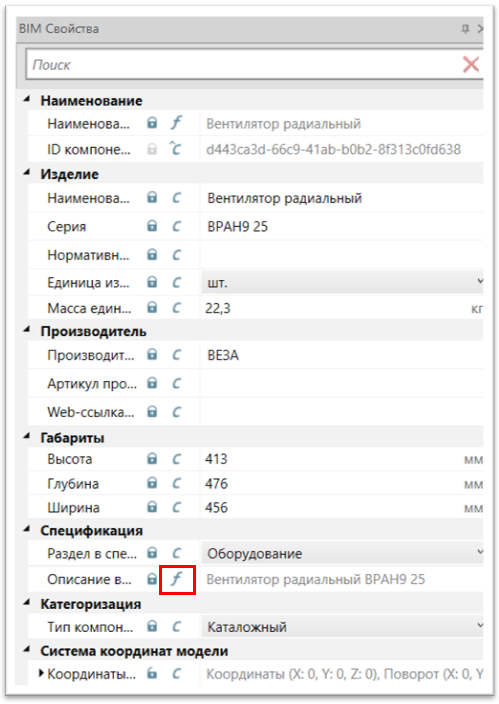Screen dimensions: 499x704
Task: Open the Тип компон dropdown showing Каталожный
Action: tap(342, 626)
